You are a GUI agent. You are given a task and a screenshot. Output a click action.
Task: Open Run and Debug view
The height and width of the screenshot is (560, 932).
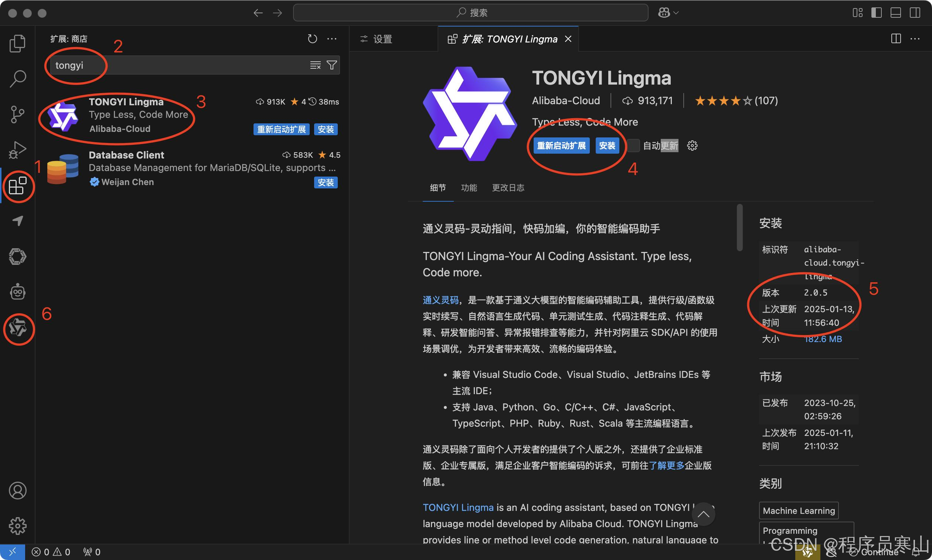[17, 150]
